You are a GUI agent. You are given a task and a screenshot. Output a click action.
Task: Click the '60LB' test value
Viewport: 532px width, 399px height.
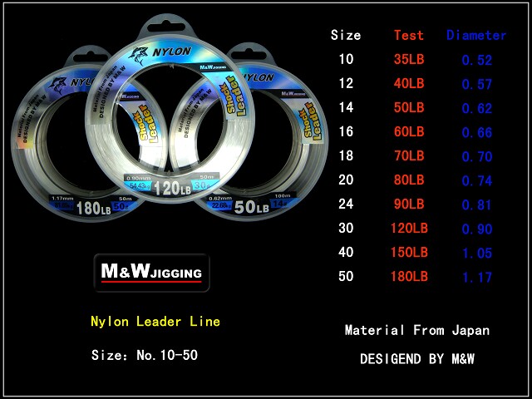click(x=409, y=131)
